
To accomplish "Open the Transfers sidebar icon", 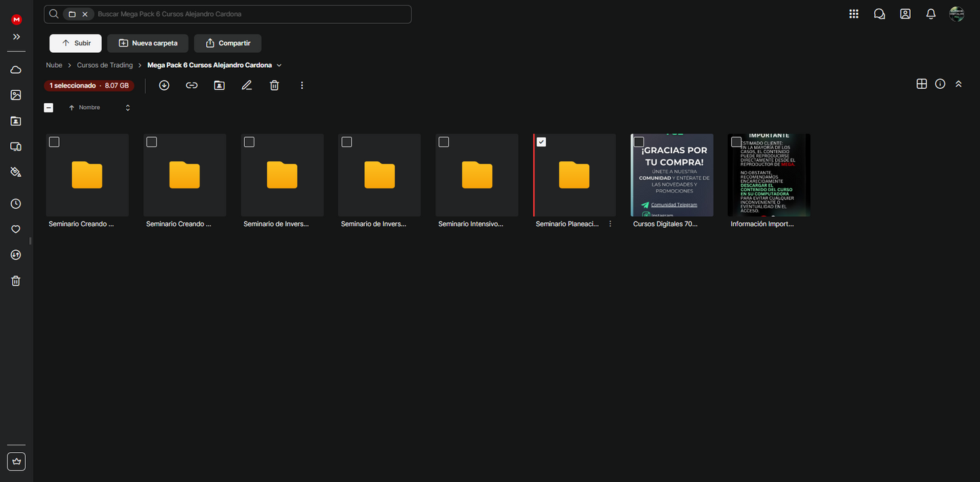I will point(16,255).
